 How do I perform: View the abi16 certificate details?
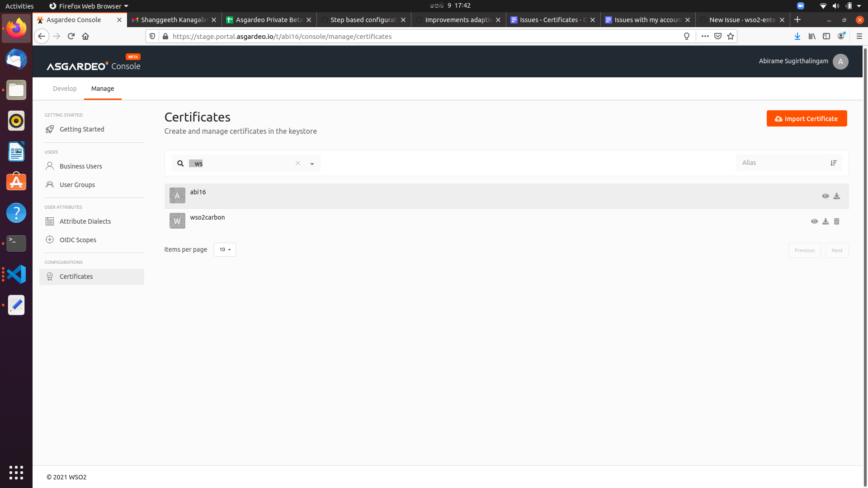[x=825, y=196]
